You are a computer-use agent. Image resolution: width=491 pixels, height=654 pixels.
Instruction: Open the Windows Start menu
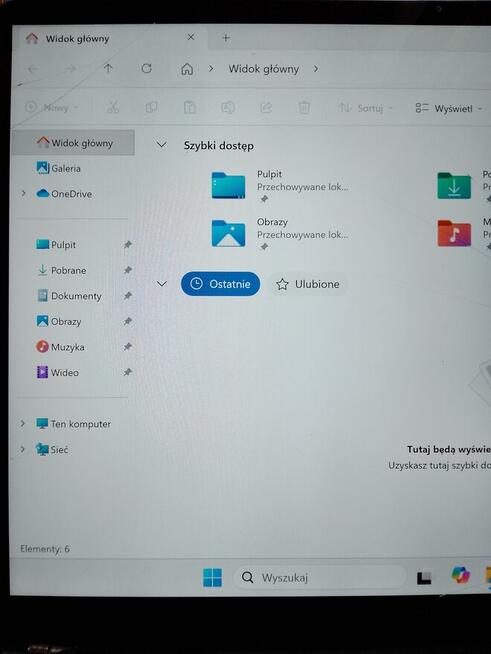pyautogui.click(x=212, y=578)
